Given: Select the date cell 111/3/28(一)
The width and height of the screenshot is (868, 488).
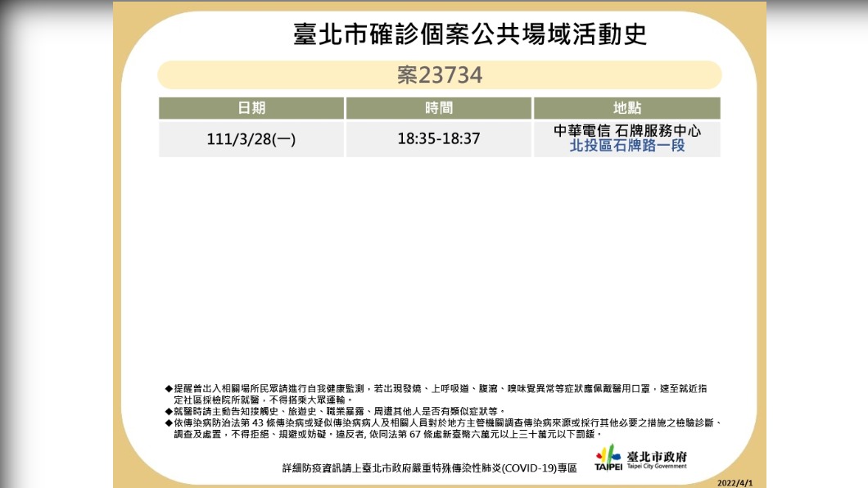Looking at the screenshot, I should pyautogui.click(x=251, y=139).
